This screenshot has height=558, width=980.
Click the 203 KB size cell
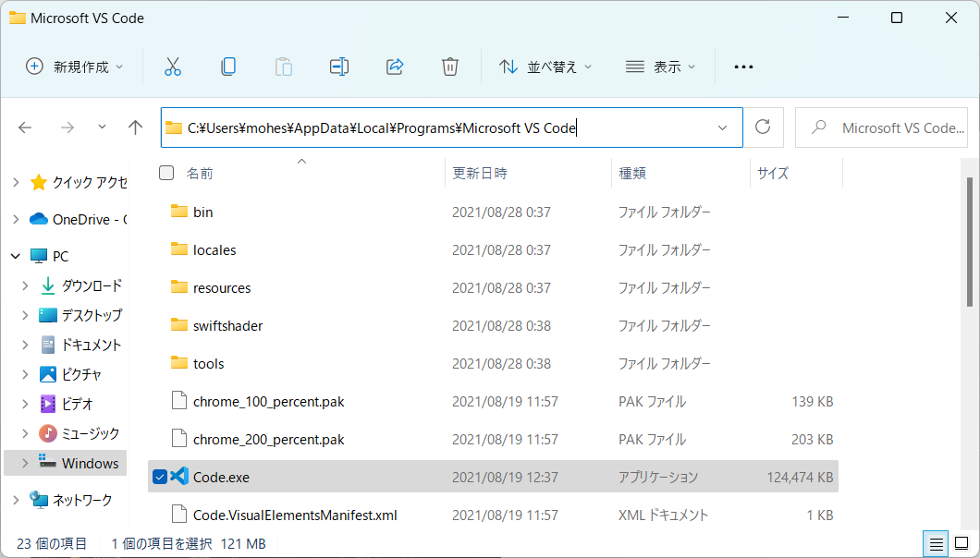tap(812, 439)
